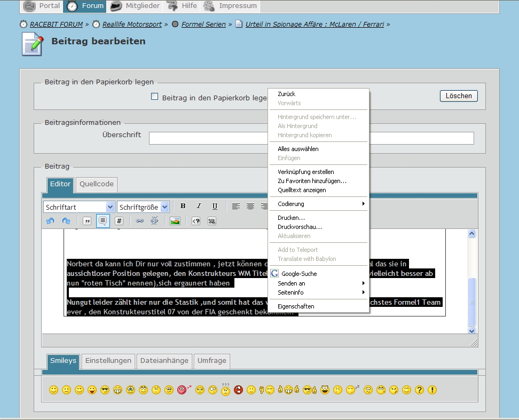
Task: Open the Schriftart font dropdown
Action: [x=78, y=207]
